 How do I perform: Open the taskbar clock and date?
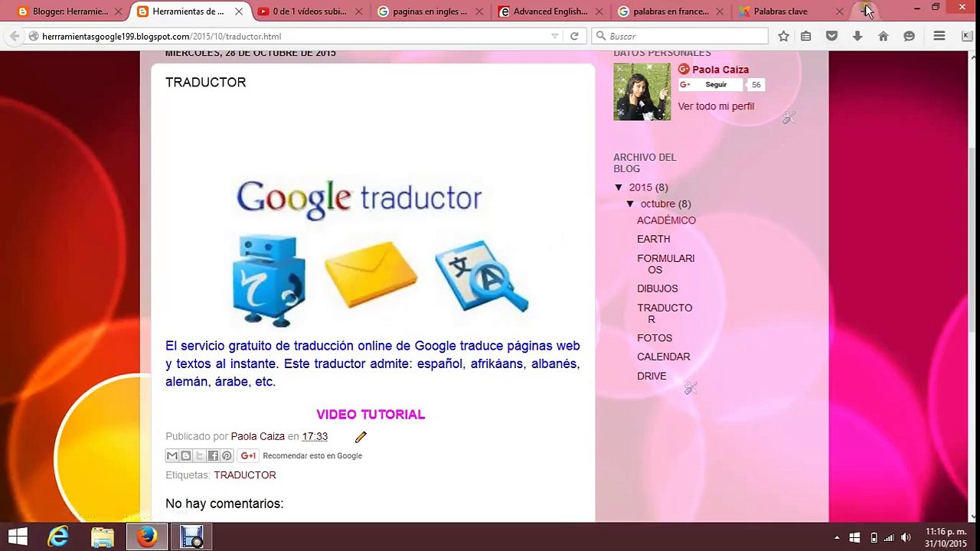pos(946,537)
